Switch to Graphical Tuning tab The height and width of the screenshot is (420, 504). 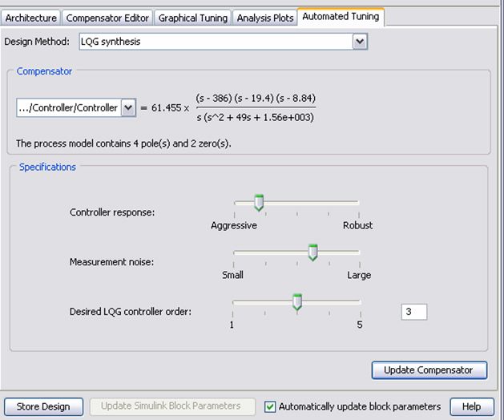tap(192, 18)
